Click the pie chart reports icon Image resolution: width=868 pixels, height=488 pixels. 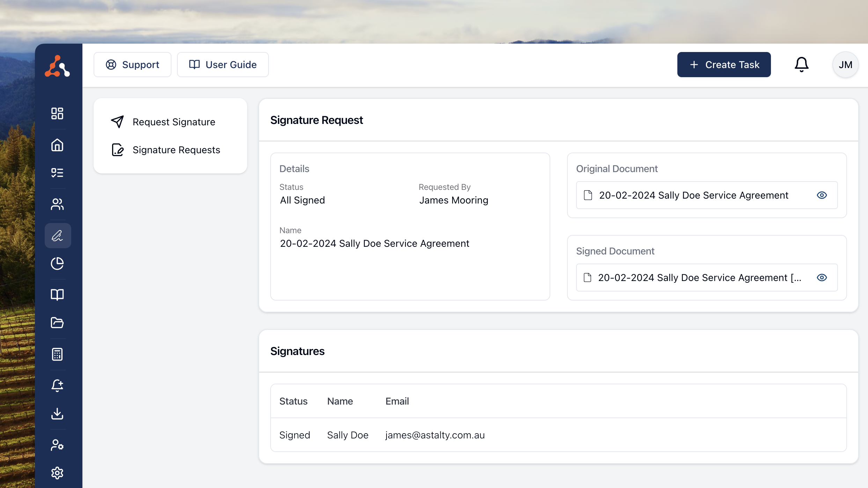tap(57, 264)
